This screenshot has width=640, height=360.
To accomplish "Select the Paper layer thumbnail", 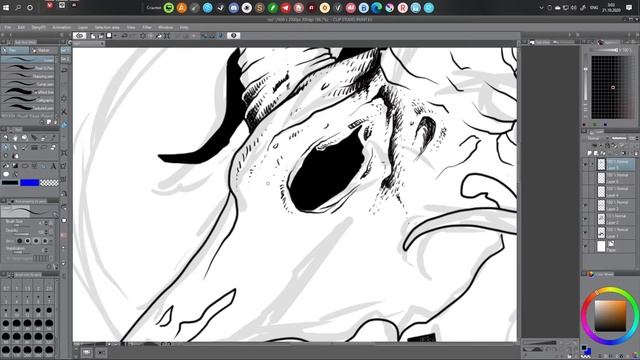I will pos(601,247).
